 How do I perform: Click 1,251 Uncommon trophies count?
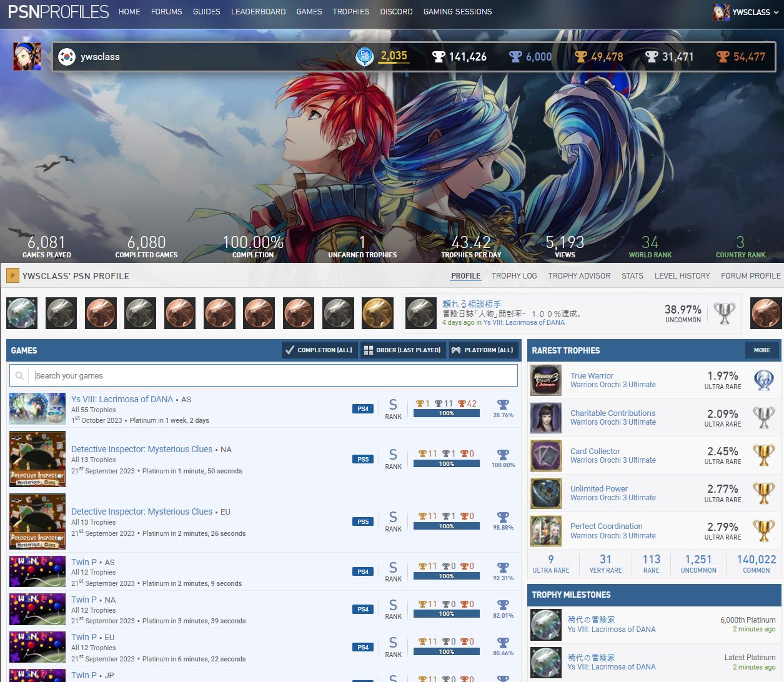coord(698,563)
